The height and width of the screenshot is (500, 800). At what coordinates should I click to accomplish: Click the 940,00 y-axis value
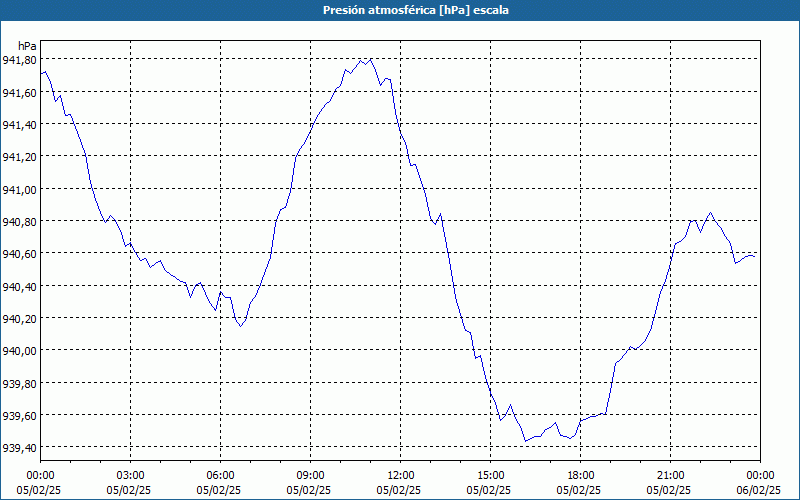(x=19, y=351)
